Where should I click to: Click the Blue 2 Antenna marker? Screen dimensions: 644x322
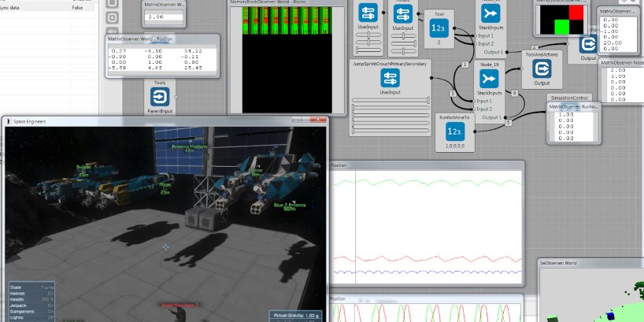click(x=290, y=206)
